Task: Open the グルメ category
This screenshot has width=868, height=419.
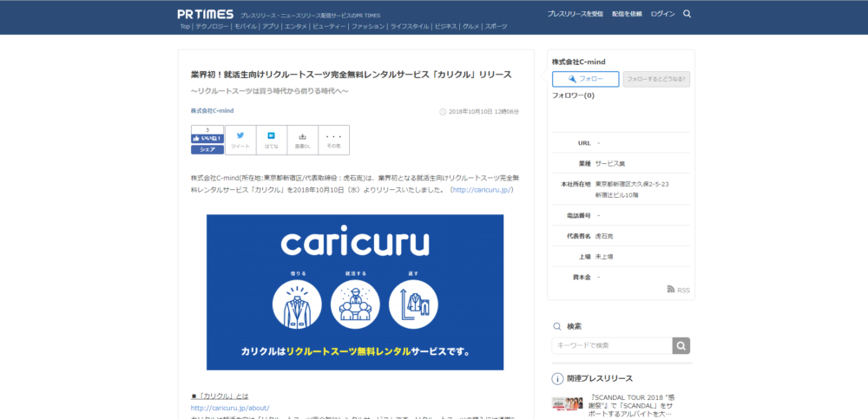Action: point(471,26)
